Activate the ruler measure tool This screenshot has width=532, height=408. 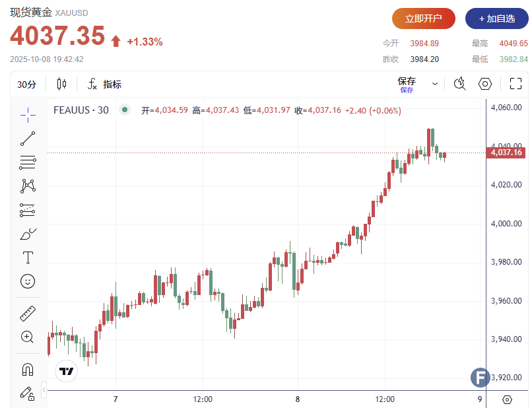coord(28,313)
